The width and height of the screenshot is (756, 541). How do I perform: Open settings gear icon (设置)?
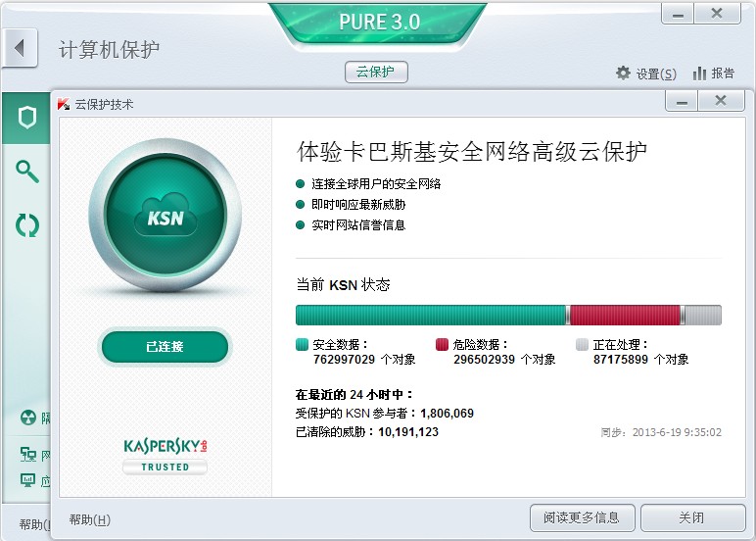tap(624, 74)
